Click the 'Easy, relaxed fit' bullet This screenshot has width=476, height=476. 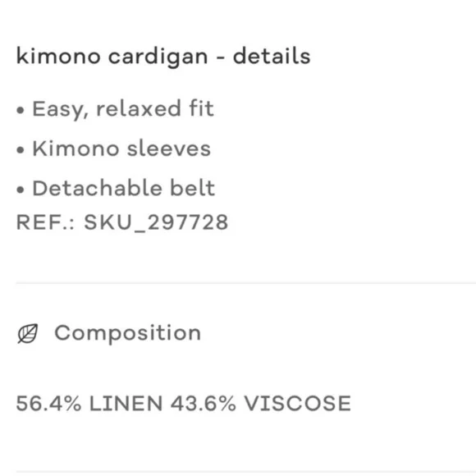123,109
